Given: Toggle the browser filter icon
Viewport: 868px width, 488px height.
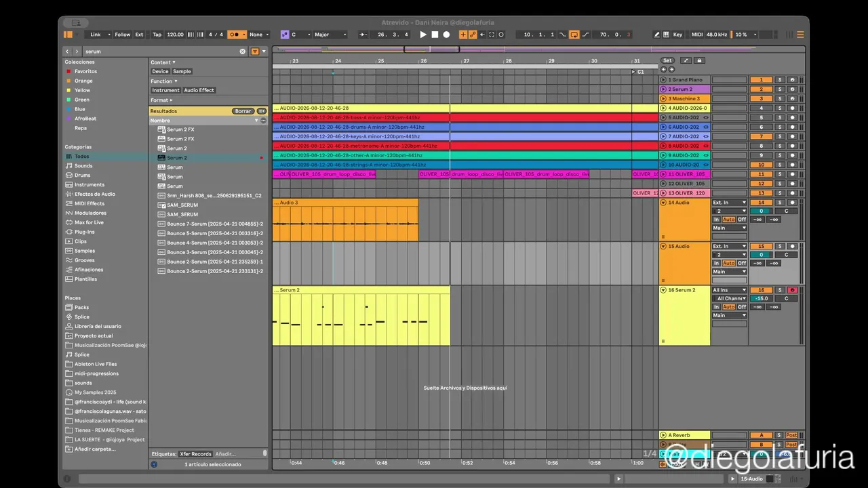Looking at the screenshot, I should tap(256, 52).
